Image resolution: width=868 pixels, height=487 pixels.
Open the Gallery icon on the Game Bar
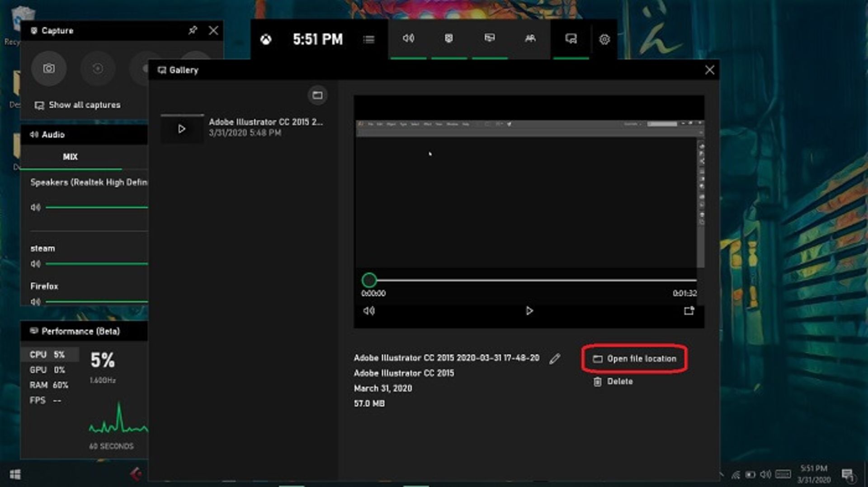point(571,39)
